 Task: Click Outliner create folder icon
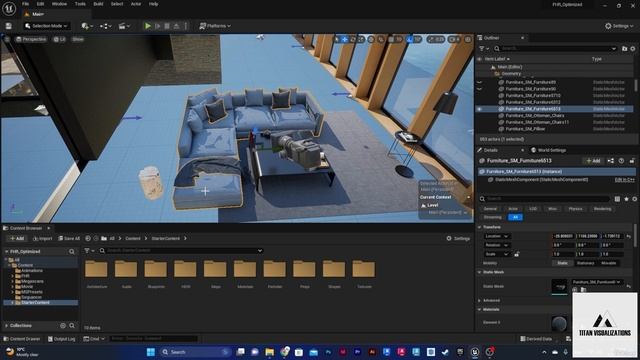pyautogui.click(x=624, y=49)
